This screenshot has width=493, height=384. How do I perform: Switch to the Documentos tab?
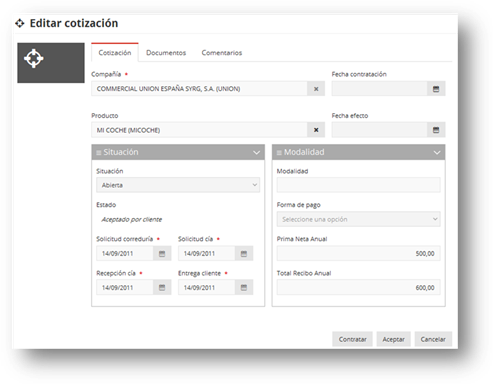pos(166,53)
